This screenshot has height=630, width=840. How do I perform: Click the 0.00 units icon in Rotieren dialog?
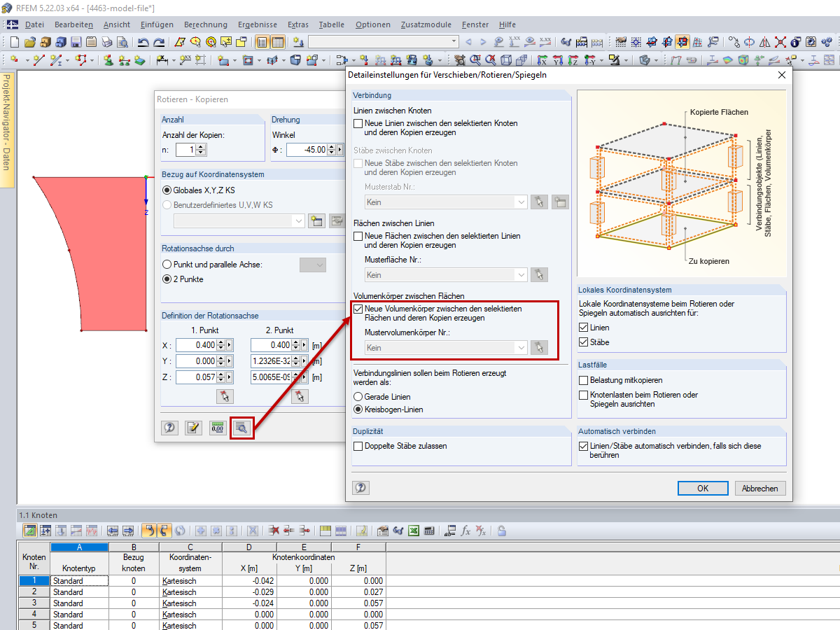point(217,428)
